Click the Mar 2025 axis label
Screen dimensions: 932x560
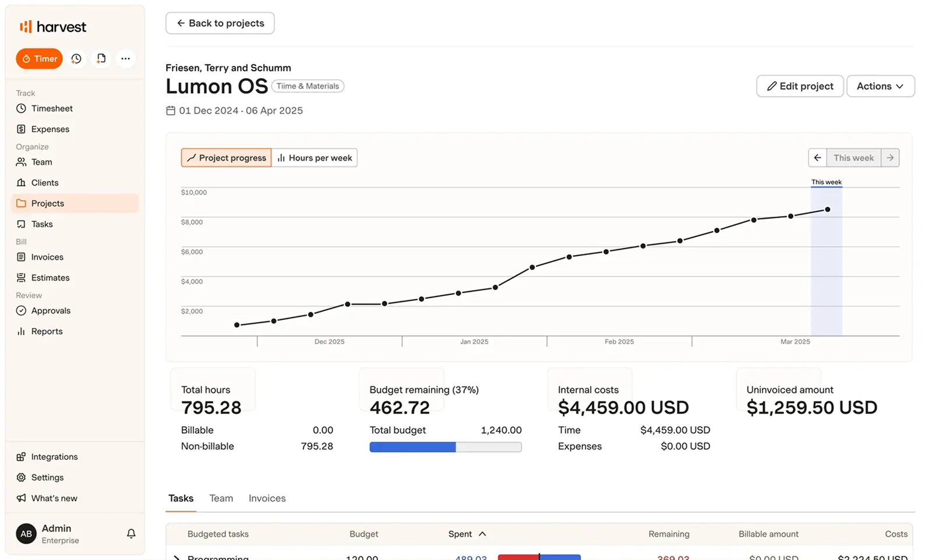click(x=795, y=342)
